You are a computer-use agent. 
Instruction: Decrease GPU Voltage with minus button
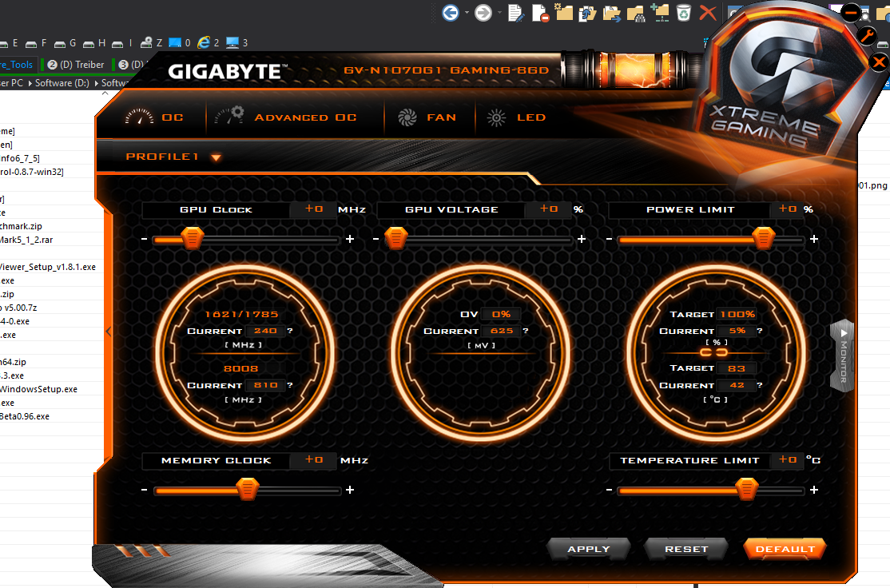click(375, 239)
